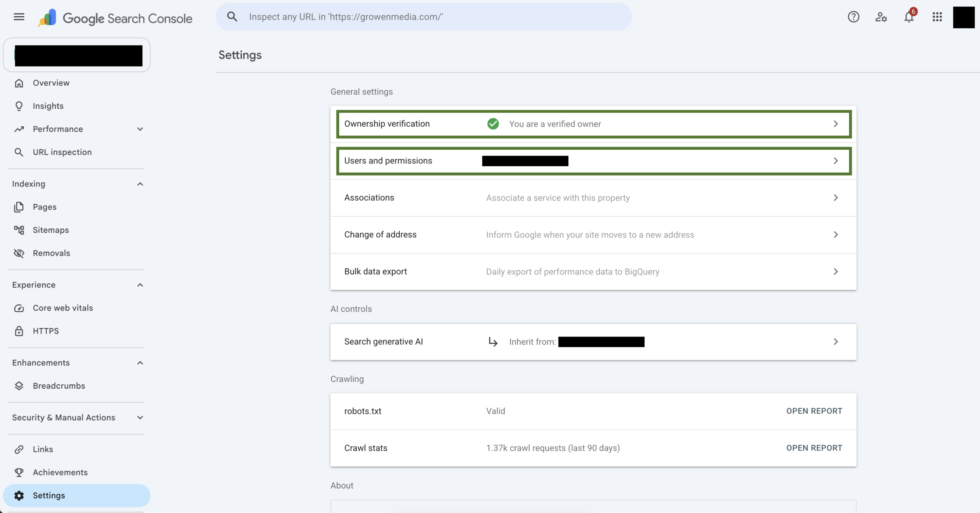Open the main hamburger menu

[19, 17]
